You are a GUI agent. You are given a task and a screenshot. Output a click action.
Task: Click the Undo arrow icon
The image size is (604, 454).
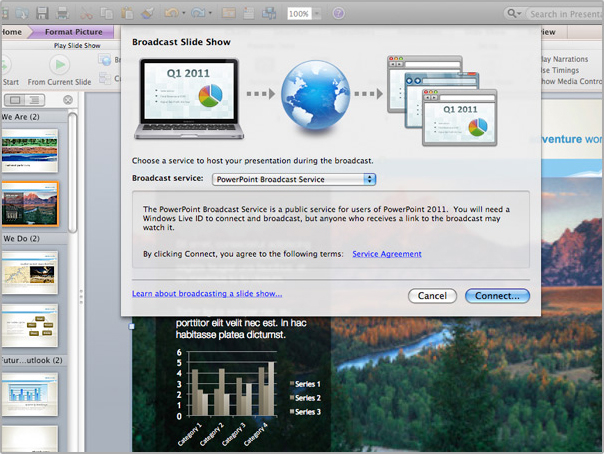point(170,13)
